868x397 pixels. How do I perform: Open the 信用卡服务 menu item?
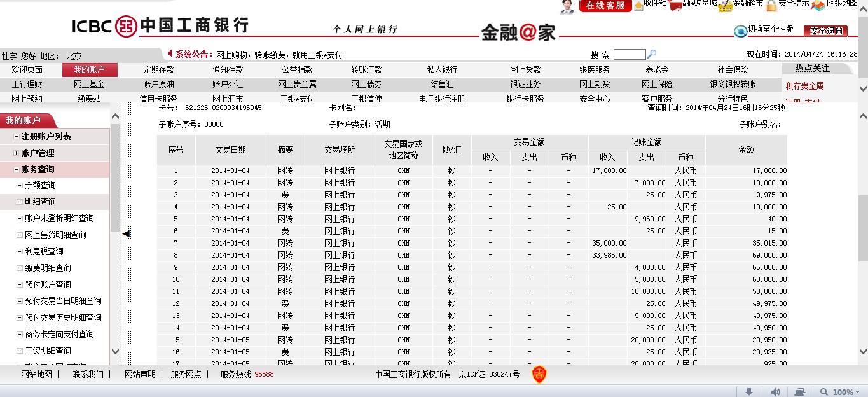[158, 99]
